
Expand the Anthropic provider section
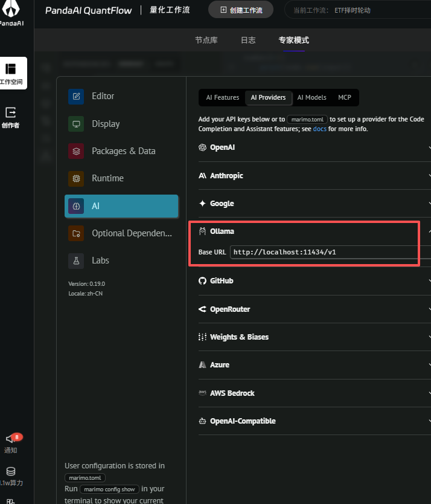(314, 175)
